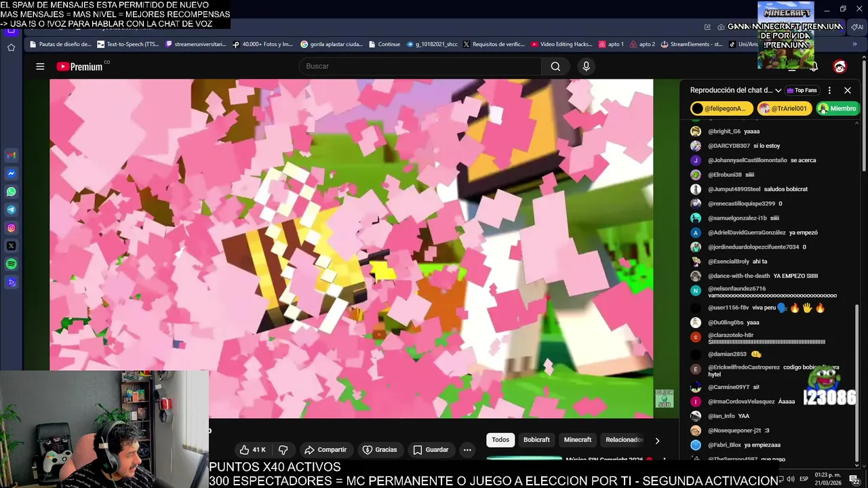
Task: Click the Guardar button
Action: pyautogui.click(x=431, y=449)
